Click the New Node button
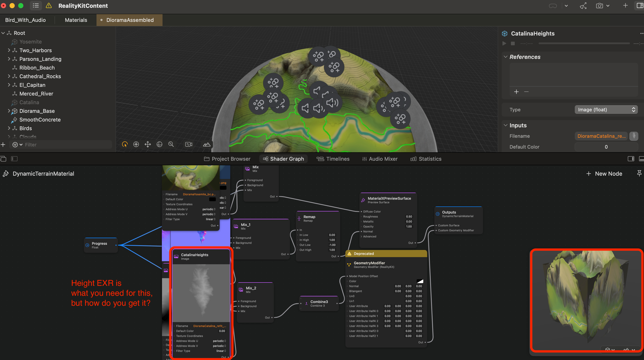The image size is (644, 360). click(604, 174)
